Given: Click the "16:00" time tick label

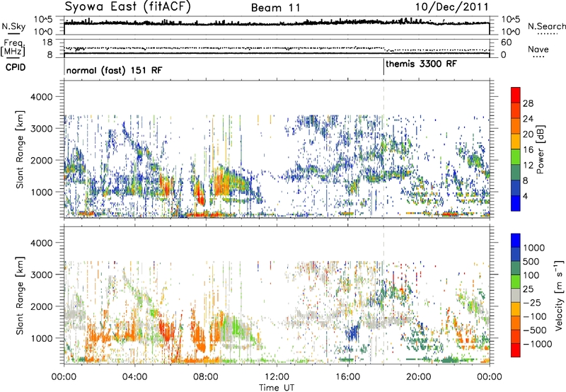Looking at the screenshot, I should point(347,377).
